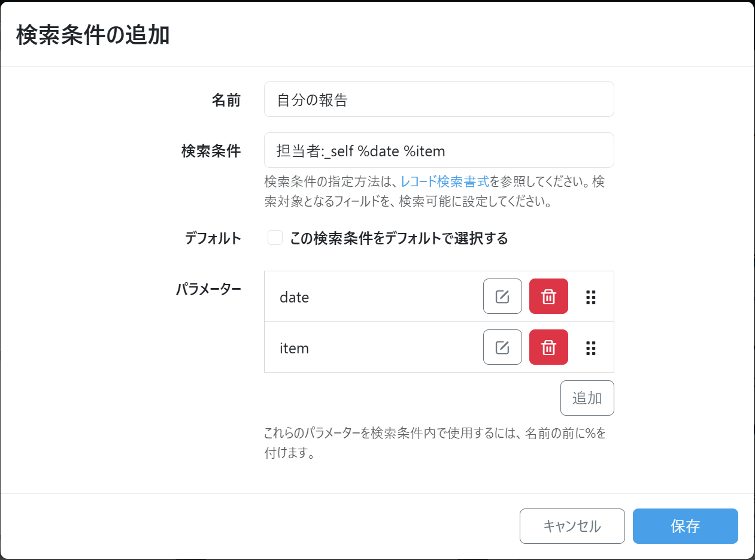
Task: Open the レコード検索書式 link
Action: [445, 181]
